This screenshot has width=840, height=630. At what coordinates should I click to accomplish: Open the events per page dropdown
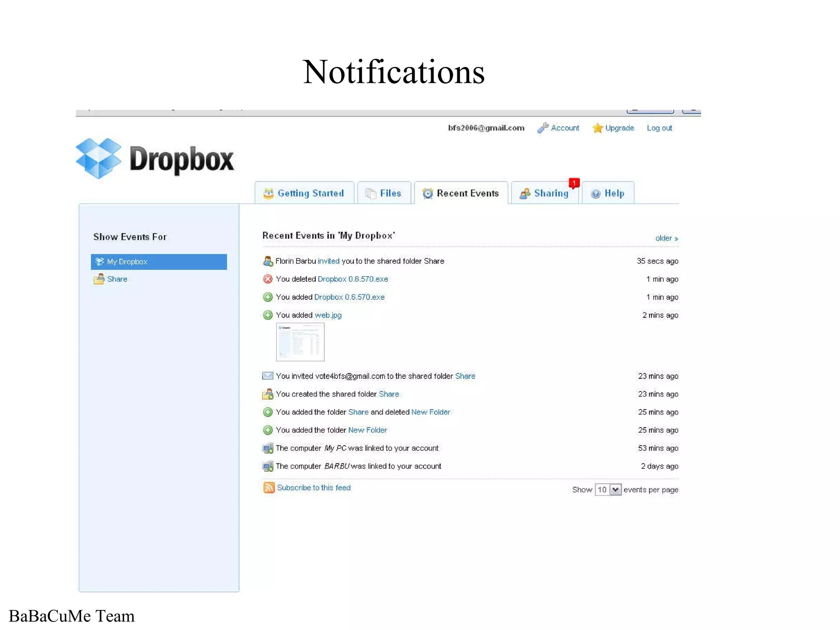[608, 490]
